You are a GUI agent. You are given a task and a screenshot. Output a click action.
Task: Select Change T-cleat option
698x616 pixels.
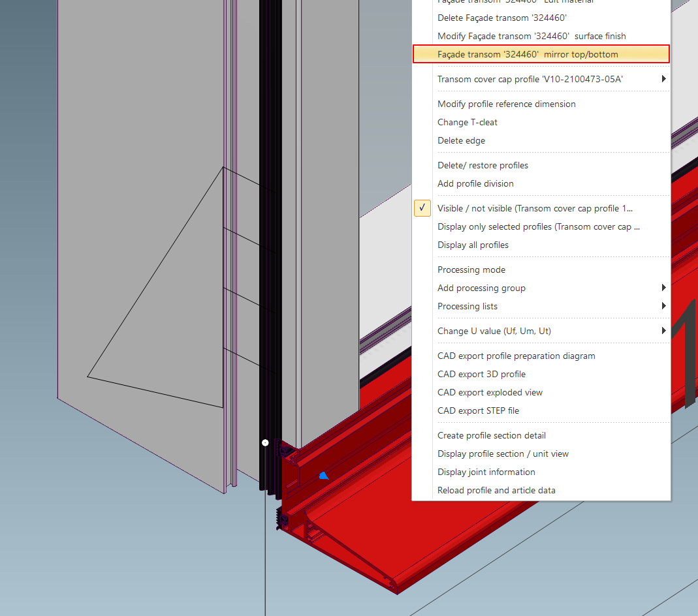pyautogui.click(x=467, y=122)
